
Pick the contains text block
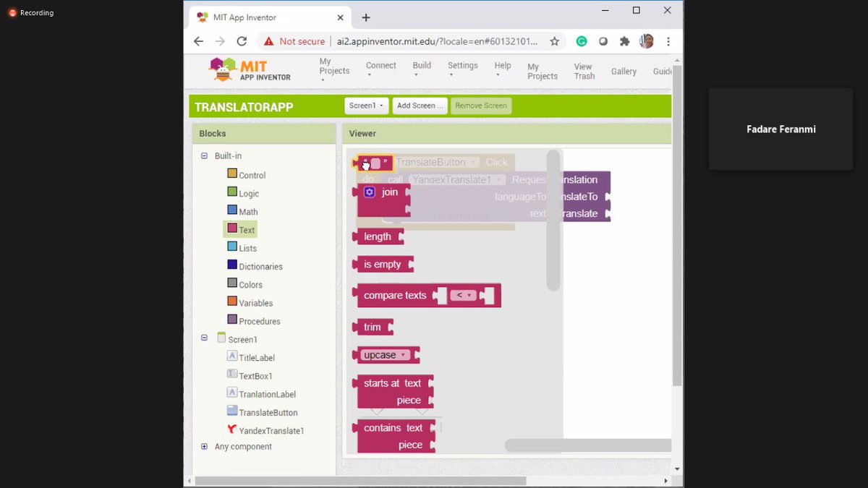(394, 436)
